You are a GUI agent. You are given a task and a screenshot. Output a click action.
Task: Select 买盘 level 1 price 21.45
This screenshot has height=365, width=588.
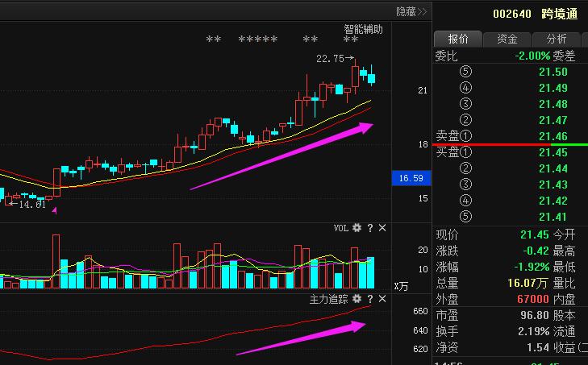(553, 152)
